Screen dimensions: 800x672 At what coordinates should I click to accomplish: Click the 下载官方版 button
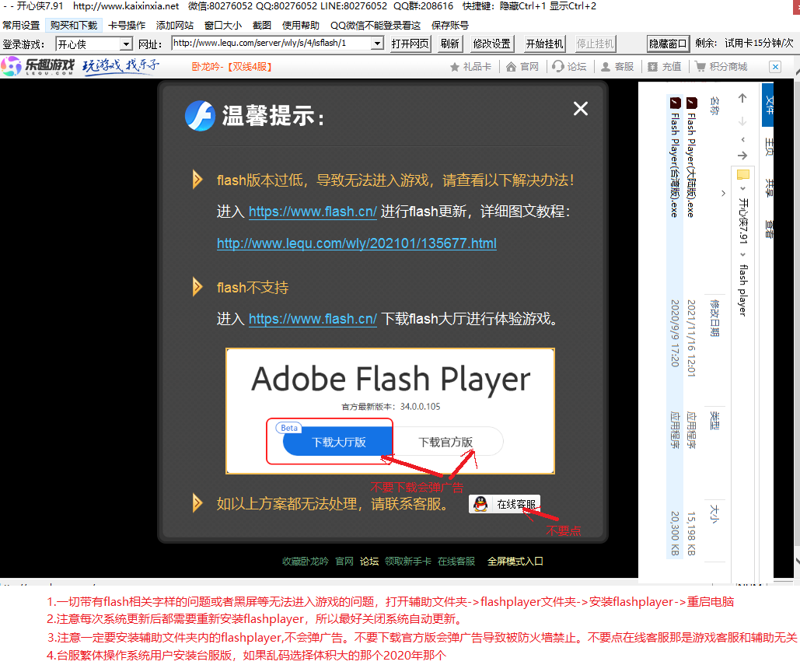(446, 442)
